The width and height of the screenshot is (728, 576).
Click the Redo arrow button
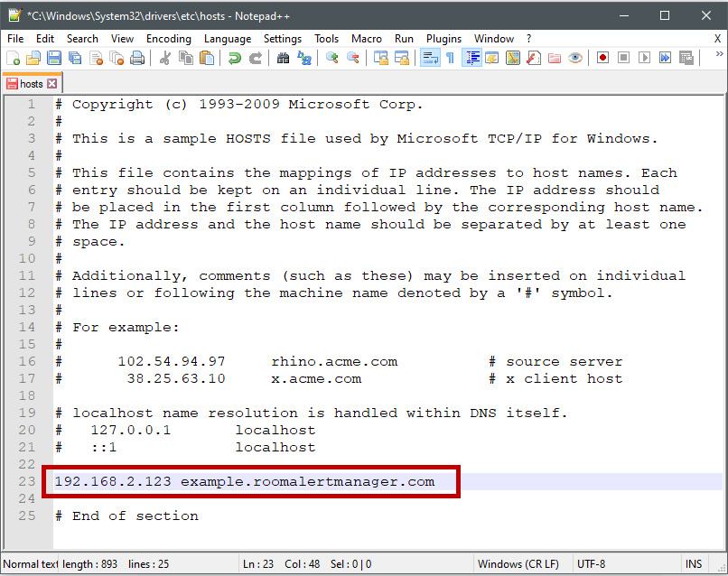(x=254, y=57)
